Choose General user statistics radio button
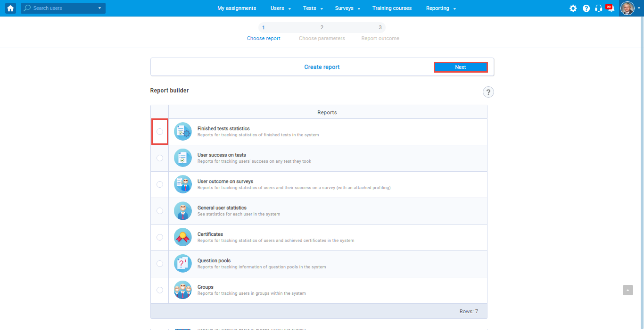Screen dimensions: 644x333 [x=160, y=211]
